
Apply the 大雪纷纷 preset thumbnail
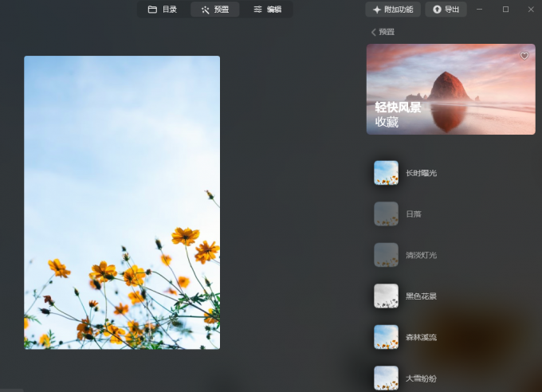pyautogui.click(x=386, y=378)
